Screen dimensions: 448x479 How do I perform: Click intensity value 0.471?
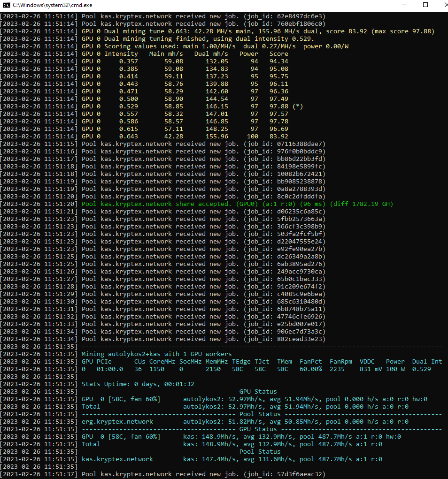129,91
